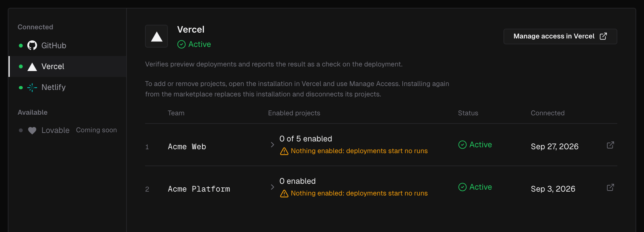This screenshot has width=644, height=232.
Task: Click Manage access in Vercel button
Action: point(560,36)
